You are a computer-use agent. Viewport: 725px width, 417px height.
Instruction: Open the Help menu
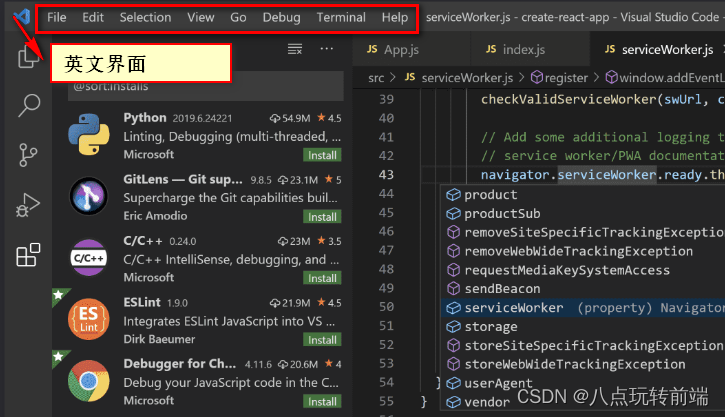[x=395, y=18]
